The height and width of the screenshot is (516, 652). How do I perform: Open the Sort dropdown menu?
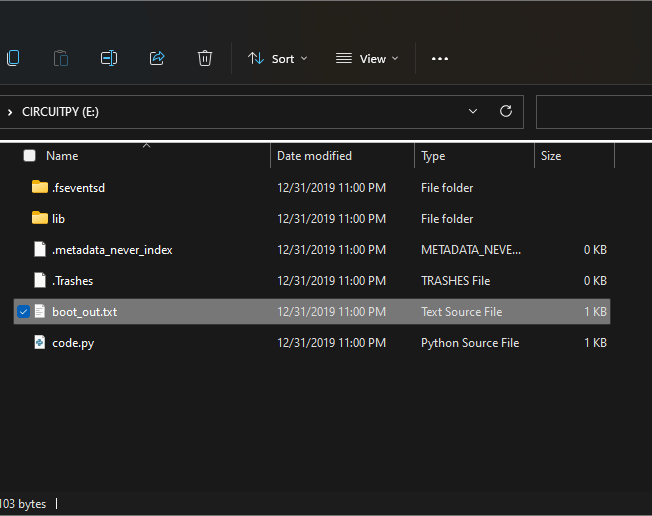[278, 59]
